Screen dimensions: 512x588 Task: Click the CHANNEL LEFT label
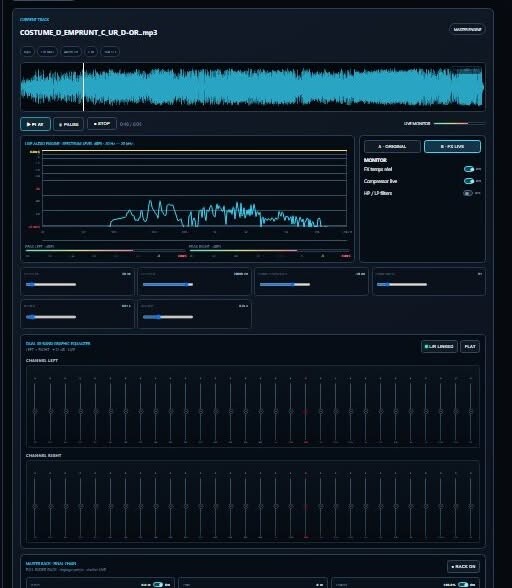(42, 360)
